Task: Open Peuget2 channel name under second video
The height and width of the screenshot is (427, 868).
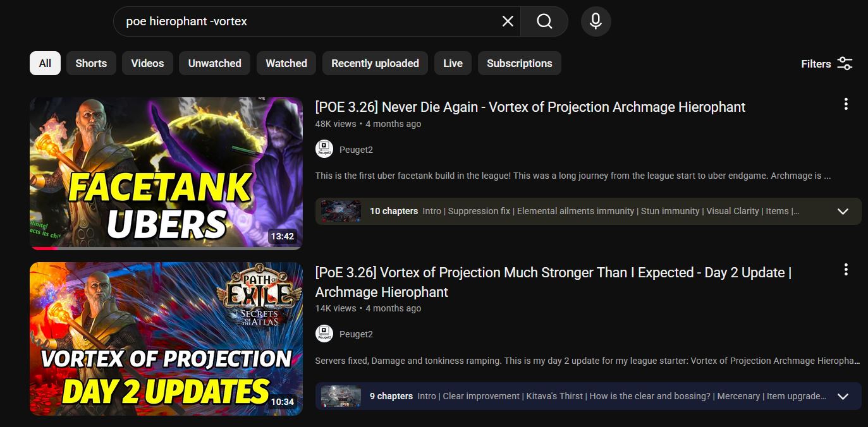Action: click(356, 334)
